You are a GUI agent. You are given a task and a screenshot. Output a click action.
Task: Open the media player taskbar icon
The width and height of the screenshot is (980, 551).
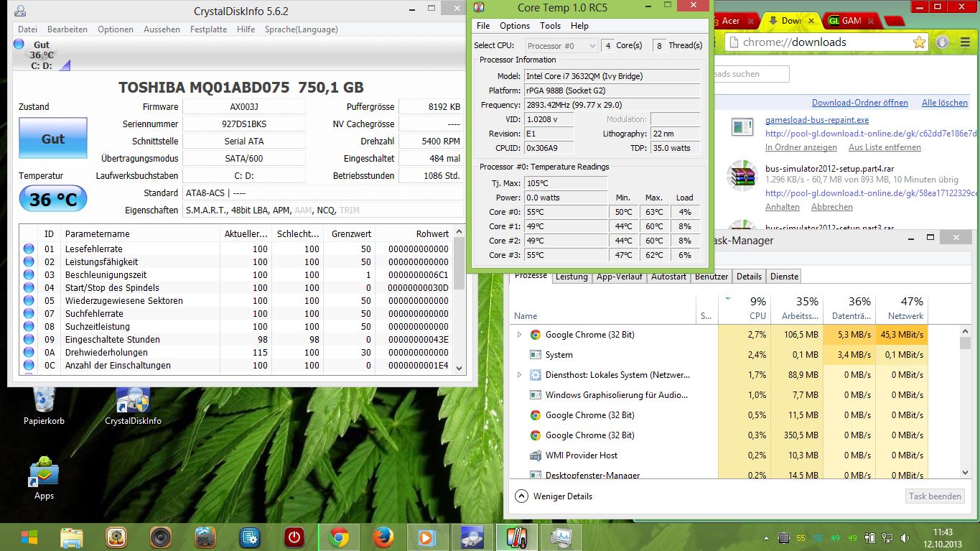tap(426, 537)
